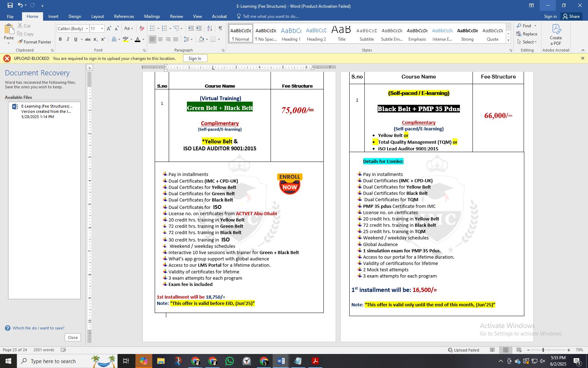Switch to Print Layout view

(x=506, y=350)
